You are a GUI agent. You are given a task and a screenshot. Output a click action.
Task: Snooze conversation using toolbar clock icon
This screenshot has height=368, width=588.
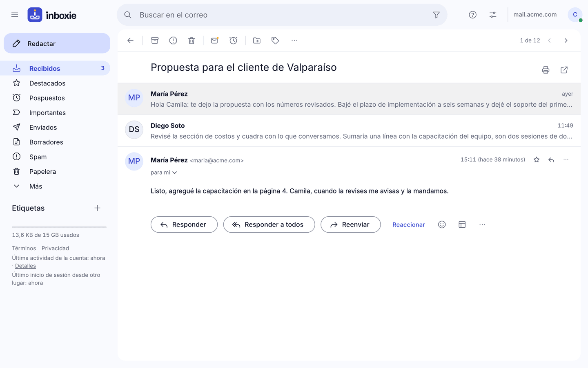click(233, 40)
